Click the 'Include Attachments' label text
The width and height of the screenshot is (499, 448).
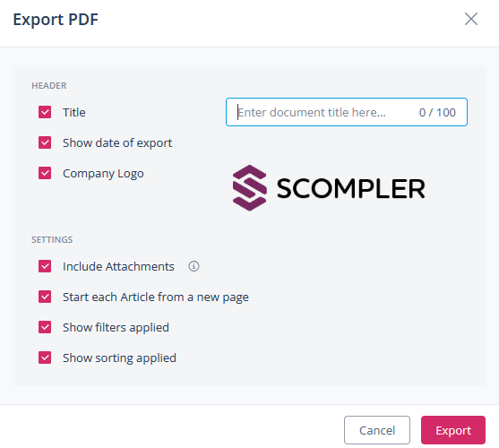pyautogui.click(x=118, y=266)
